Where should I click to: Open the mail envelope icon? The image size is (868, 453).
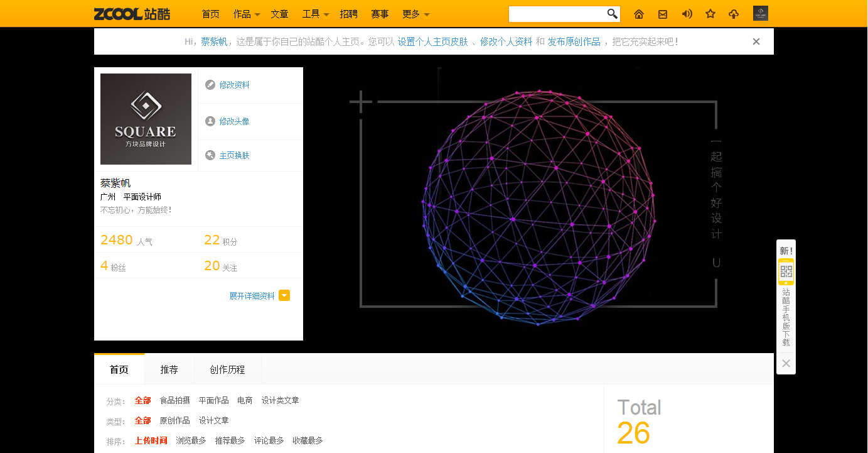click(663, 14)
